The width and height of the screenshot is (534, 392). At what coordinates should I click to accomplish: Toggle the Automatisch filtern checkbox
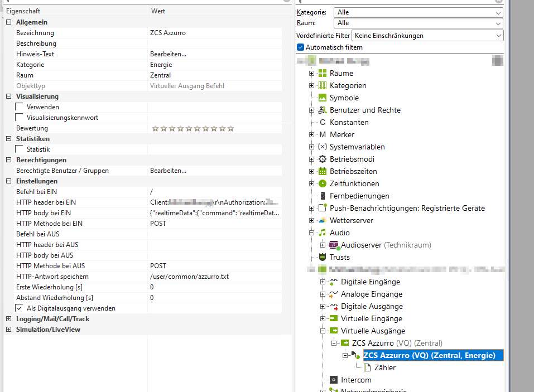coord(301,47)
